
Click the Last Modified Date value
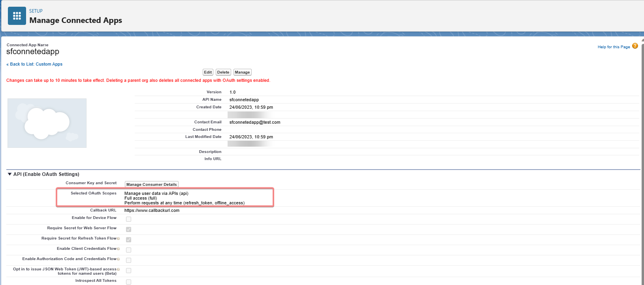[x=251, y=137]
